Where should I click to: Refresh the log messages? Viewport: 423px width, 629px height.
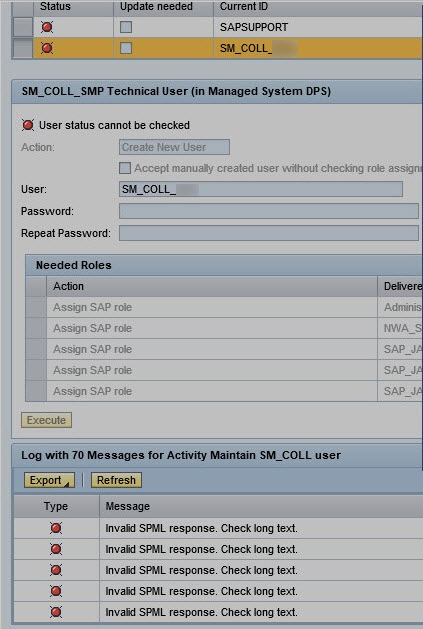click(116, 480)
